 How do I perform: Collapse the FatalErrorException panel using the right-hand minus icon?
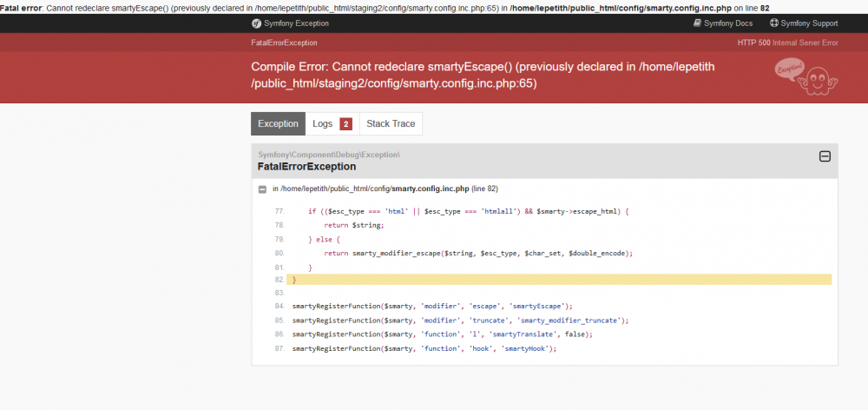coord(825,156)
